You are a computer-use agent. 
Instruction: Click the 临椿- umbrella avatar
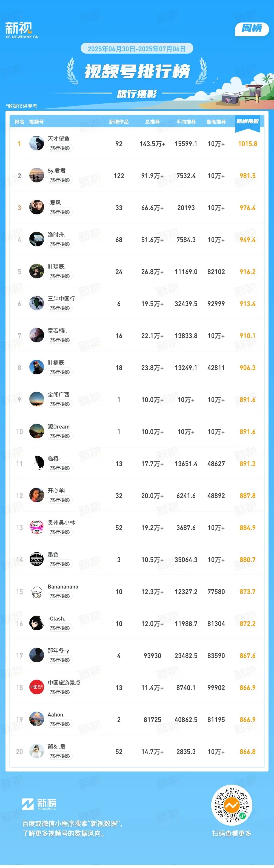36,463
